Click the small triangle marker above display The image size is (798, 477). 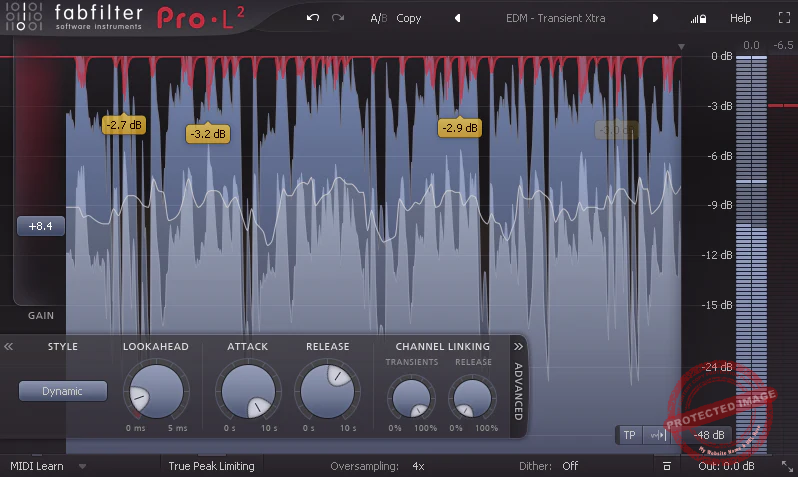(681, 47)
